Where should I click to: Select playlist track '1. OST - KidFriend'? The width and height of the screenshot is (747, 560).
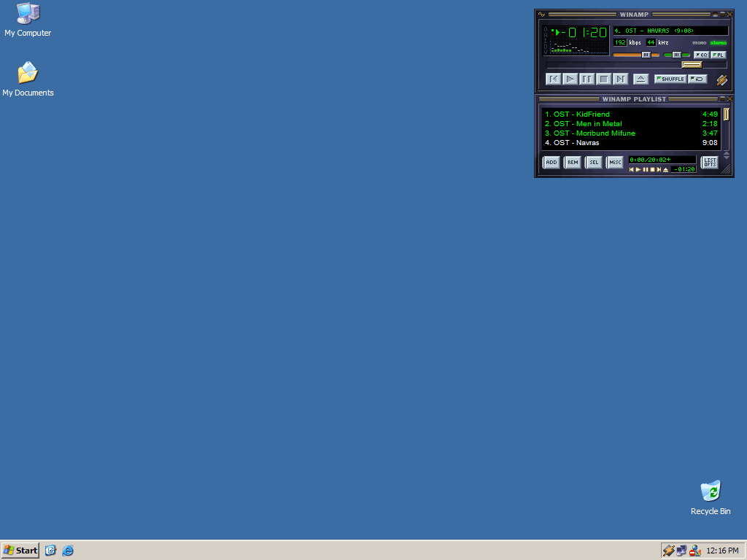click(631, 114)
